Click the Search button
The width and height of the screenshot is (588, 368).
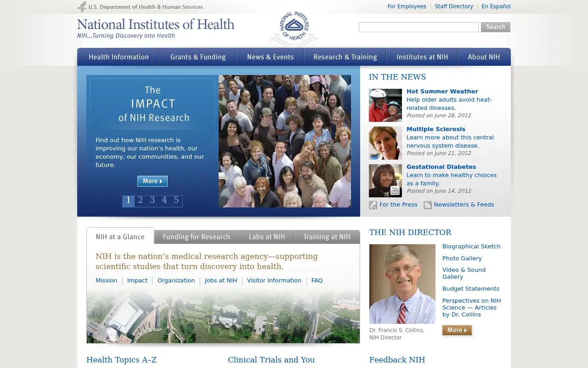[x=496, y=27]
